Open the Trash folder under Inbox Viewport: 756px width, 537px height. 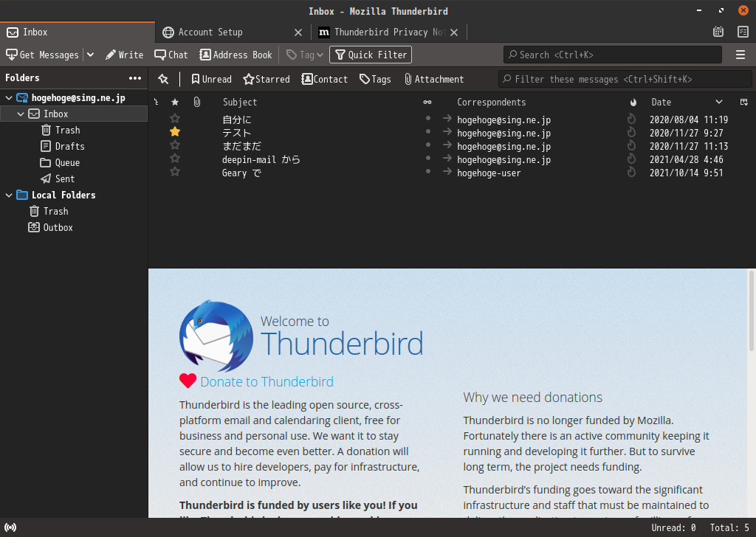67,130
